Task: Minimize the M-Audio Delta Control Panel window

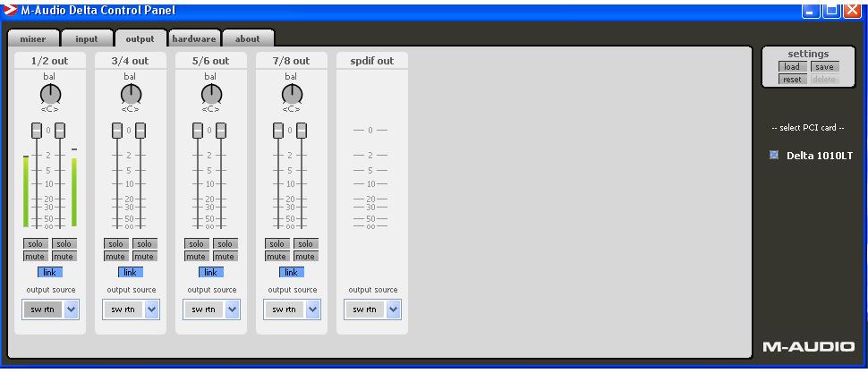Action: click(811, 10)
